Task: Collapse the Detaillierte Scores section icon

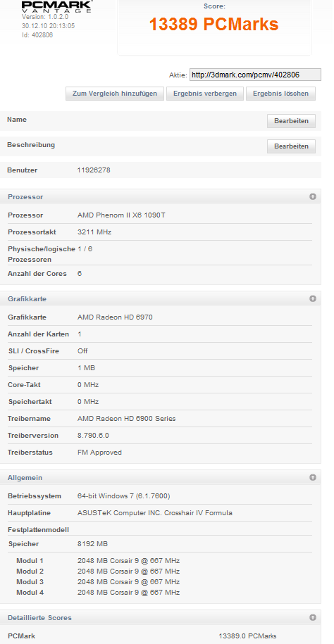Action: tap(313, 617)
